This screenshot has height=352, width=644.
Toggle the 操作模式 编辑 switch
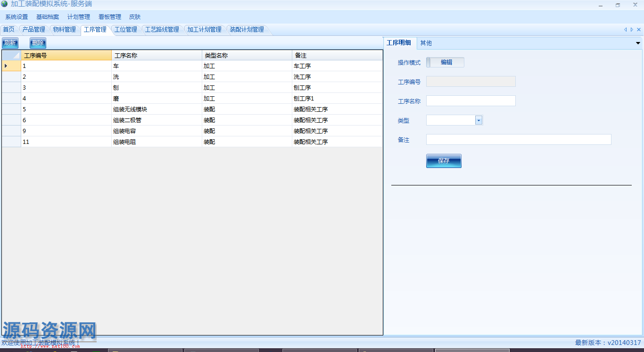[x=445, y=62]
